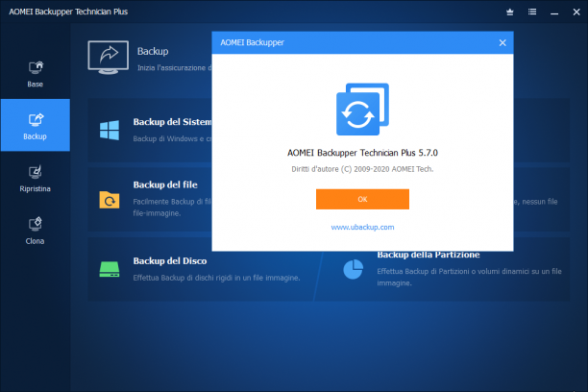This screenshot has width=588, height=392.
Task: Click the orange OK button
Action: tap(362, 199)
